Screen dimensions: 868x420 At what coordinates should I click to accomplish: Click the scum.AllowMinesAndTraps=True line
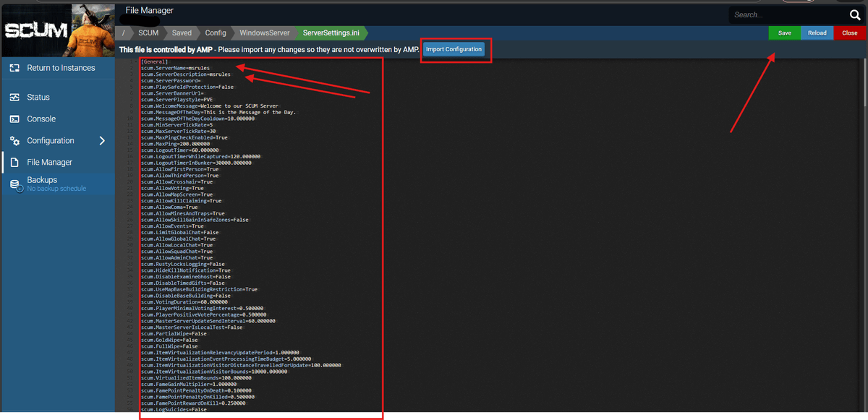pyautogui.click(x=183, y=213)
